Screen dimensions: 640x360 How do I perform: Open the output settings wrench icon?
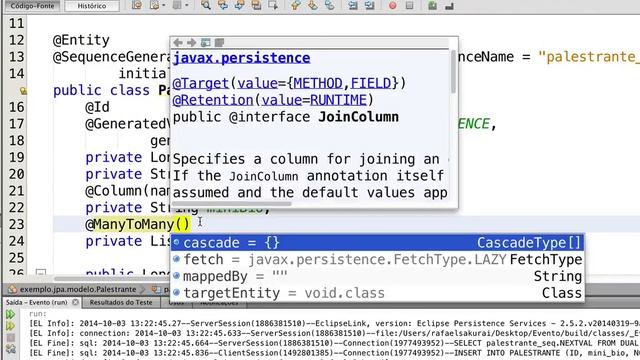10,349
